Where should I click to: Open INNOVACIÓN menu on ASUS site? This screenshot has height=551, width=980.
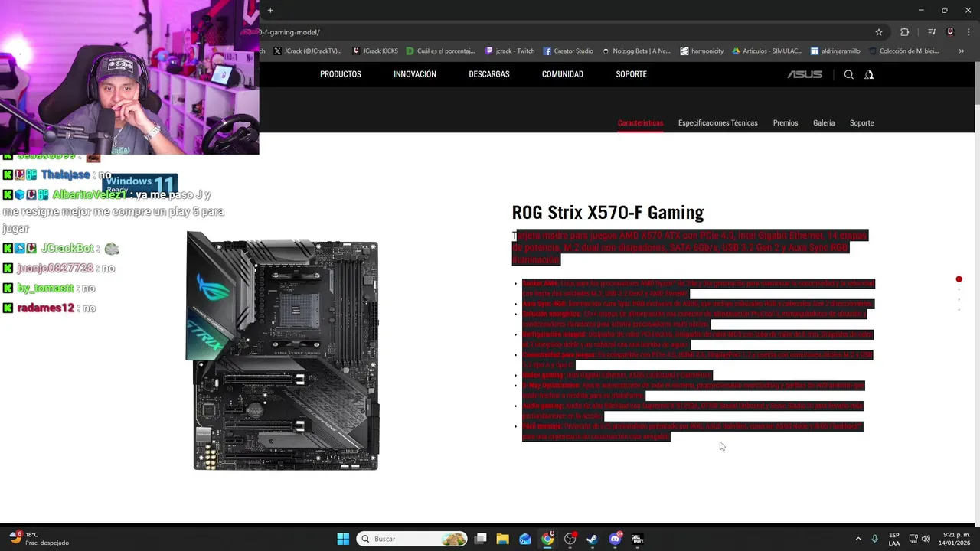click(415, 74)
